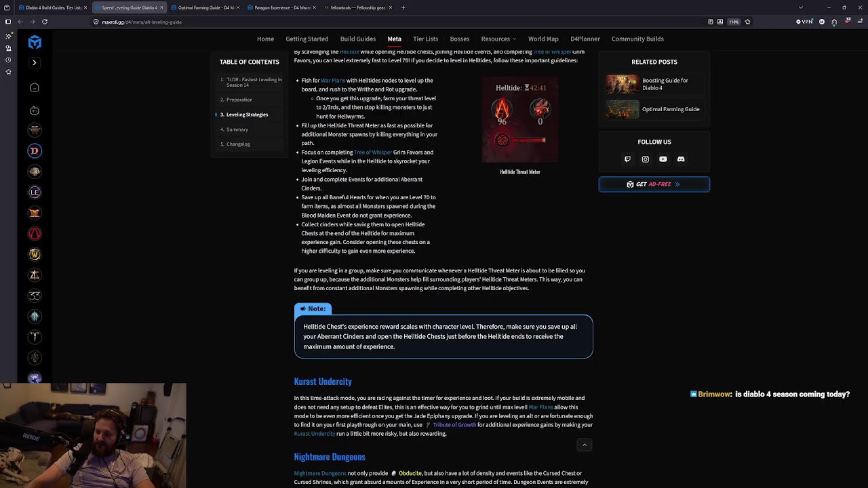This screenshot has height=488, width=868.
Task: Select the World of Warcraft W icon
Action: [x=35, y=254]
